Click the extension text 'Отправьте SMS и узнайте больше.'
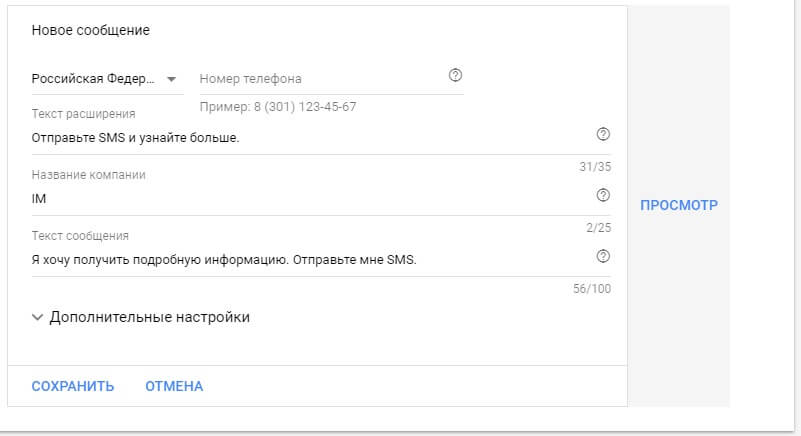This screenshot has width=801, height=436. (135, 137)
